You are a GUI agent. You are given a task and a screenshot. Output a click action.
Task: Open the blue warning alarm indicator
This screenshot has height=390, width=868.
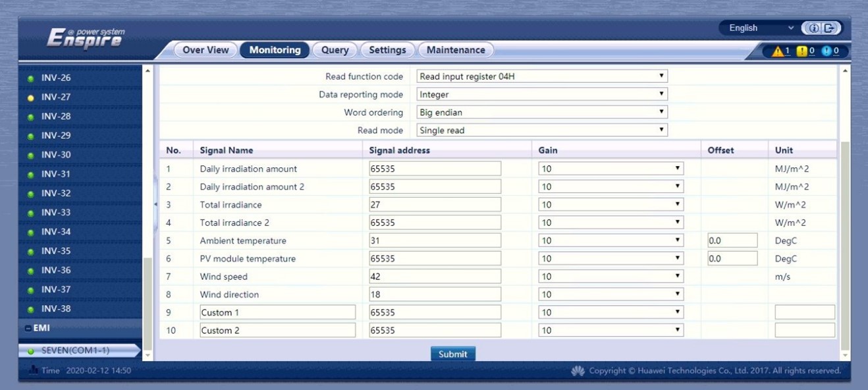coord(830,51)
